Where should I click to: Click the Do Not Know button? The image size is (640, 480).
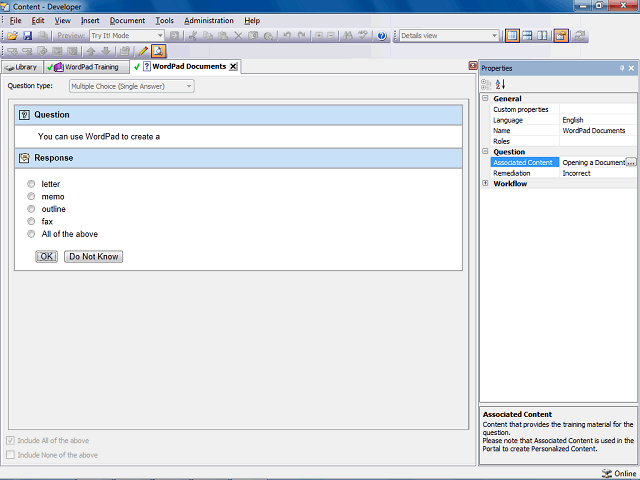[x=93, y=256]
